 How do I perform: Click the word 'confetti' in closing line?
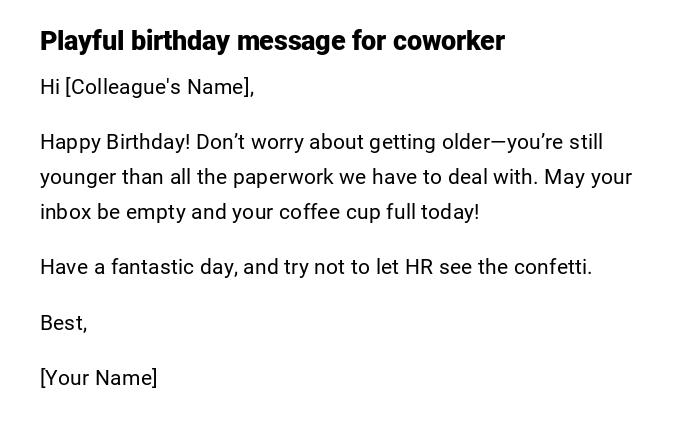click(x=552, y=267)
